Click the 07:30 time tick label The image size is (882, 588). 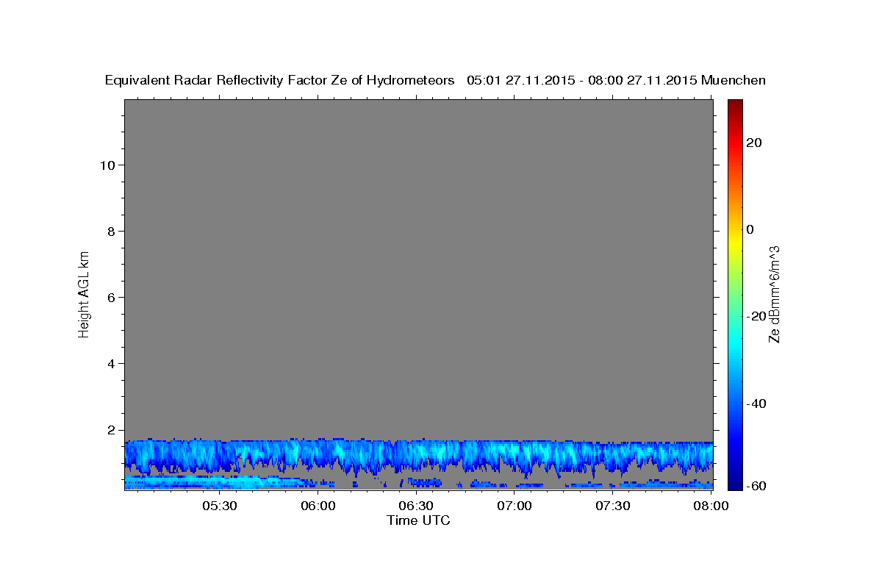click(x=612, y=506)
